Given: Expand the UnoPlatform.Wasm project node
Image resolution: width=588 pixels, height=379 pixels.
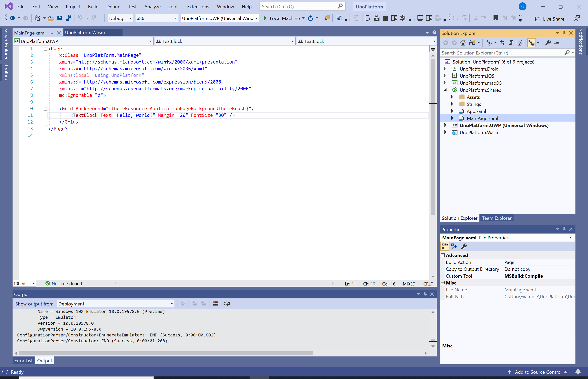Looking at the screenshot, I should 445,132.
